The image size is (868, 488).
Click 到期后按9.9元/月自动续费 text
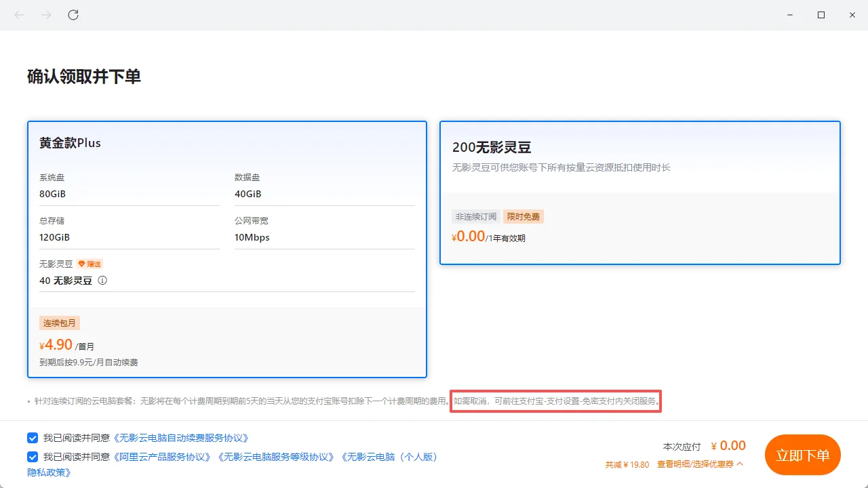coord(88,363)
